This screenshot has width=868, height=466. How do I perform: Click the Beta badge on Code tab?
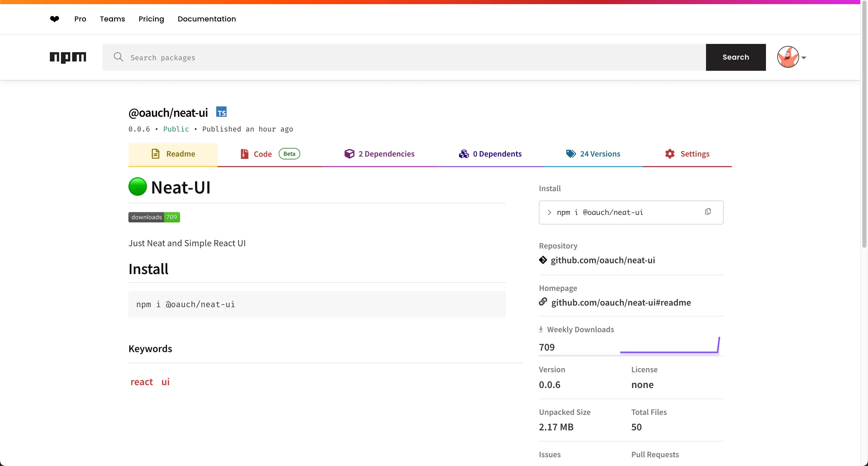(x=289, y=154)
